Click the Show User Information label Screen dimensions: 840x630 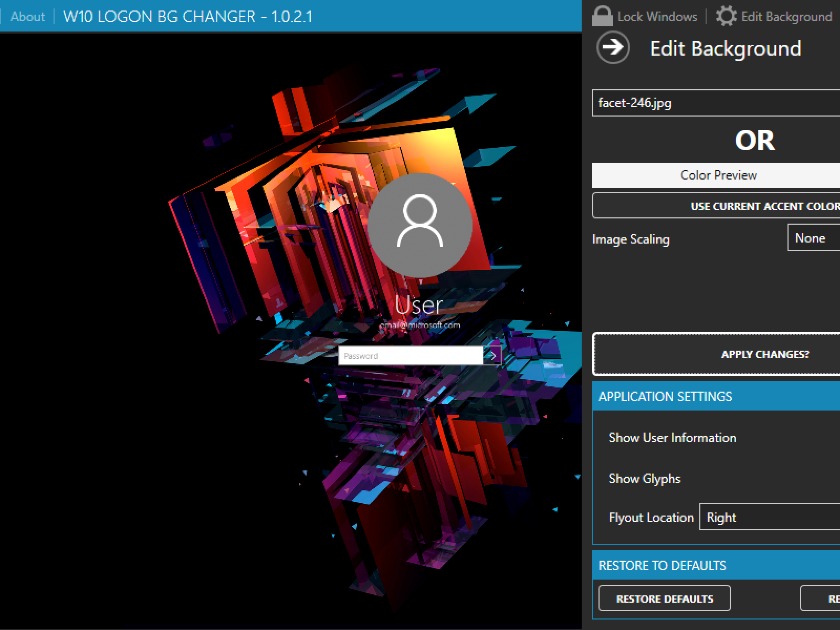coord(673,438)
